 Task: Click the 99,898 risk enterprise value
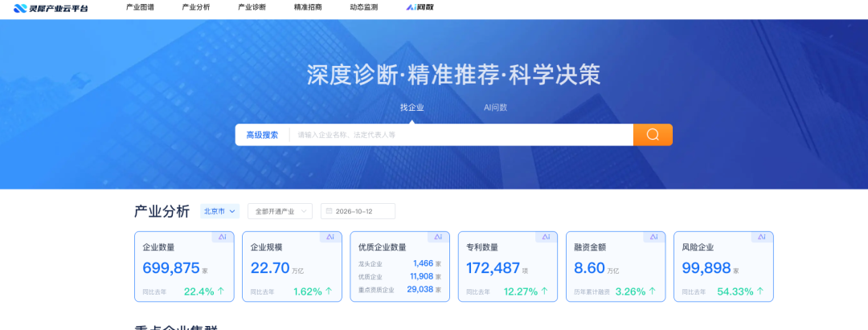(x=706, y=268)
